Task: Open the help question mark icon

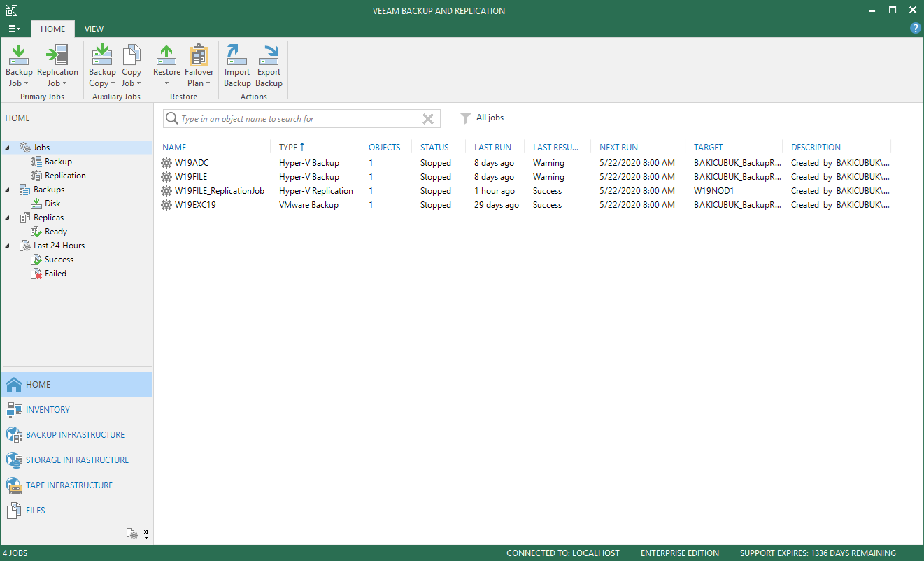Action: point(915,28)
